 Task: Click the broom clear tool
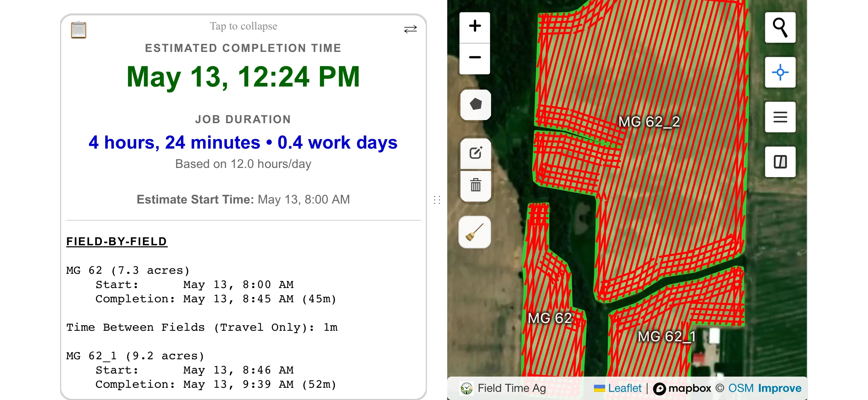point(474,232)
